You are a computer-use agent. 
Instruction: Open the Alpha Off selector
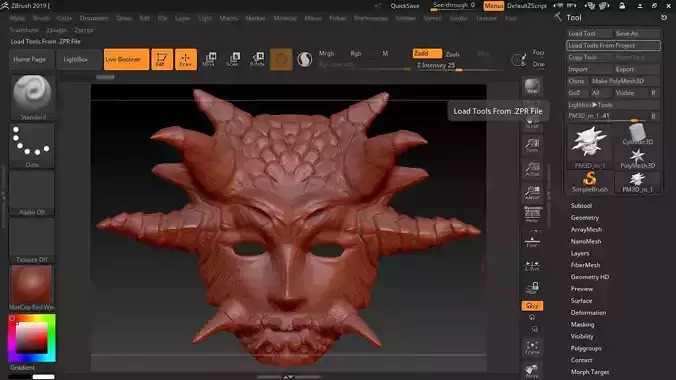[32, 193]
